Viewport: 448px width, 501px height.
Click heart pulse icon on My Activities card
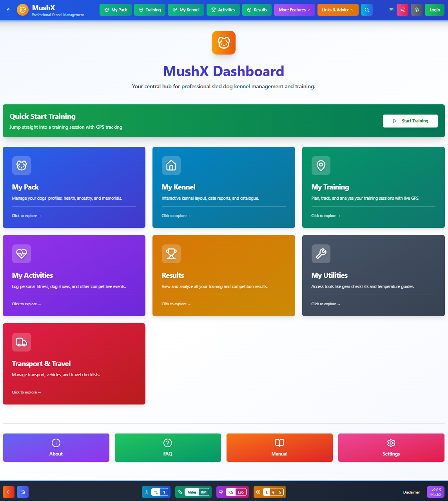click(x=22, y=254)
